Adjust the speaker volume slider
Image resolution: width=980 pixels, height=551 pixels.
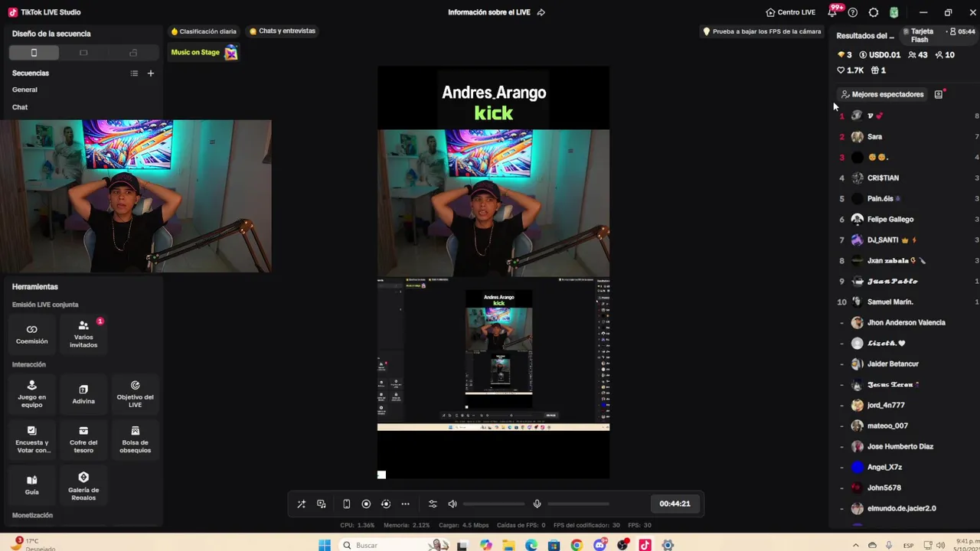(x=494, y=504)
